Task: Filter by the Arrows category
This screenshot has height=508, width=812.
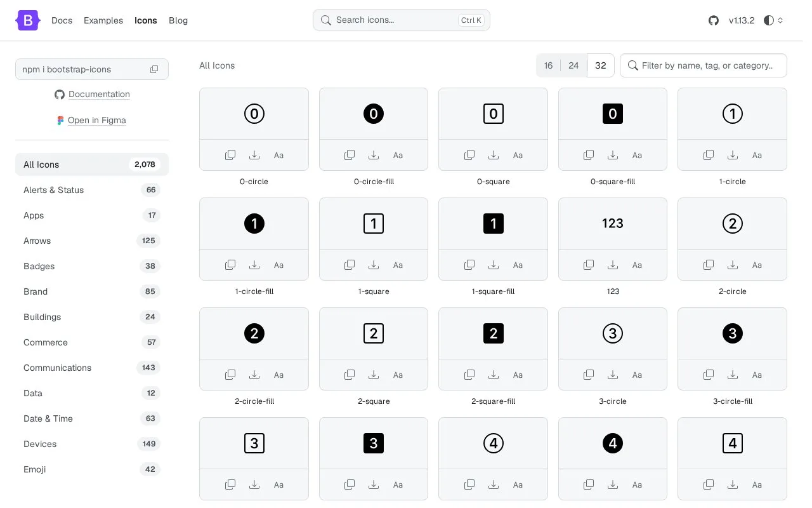Action: point(92,241)
